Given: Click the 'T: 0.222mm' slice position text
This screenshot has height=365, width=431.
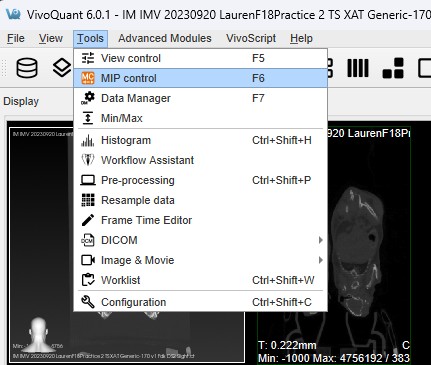Looking at the screenshot, I should coord(287,345).
